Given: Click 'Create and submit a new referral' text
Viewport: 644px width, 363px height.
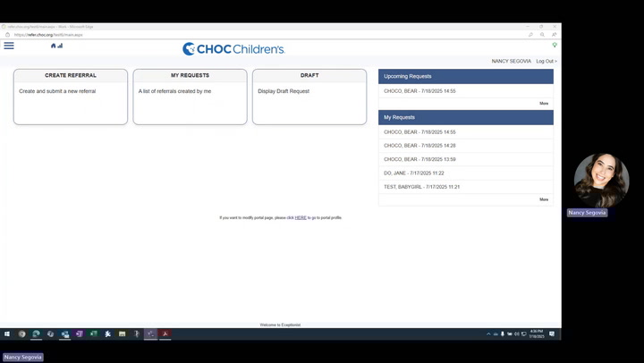Looking at the screenshot, I should pos(57,91).
